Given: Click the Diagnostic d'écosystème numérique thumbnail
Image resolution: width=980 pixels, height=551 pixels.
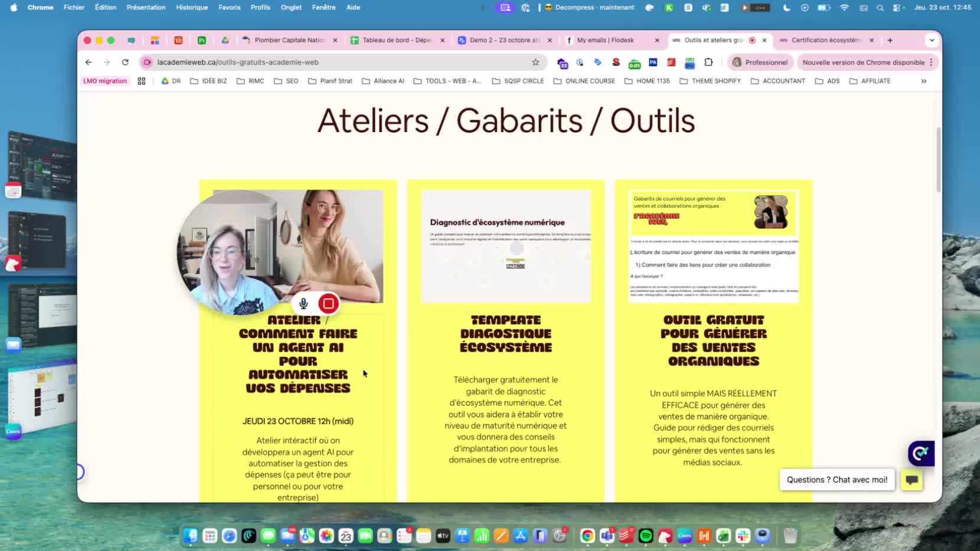Looking at the screenshot, I should click(x=506, y=246).
